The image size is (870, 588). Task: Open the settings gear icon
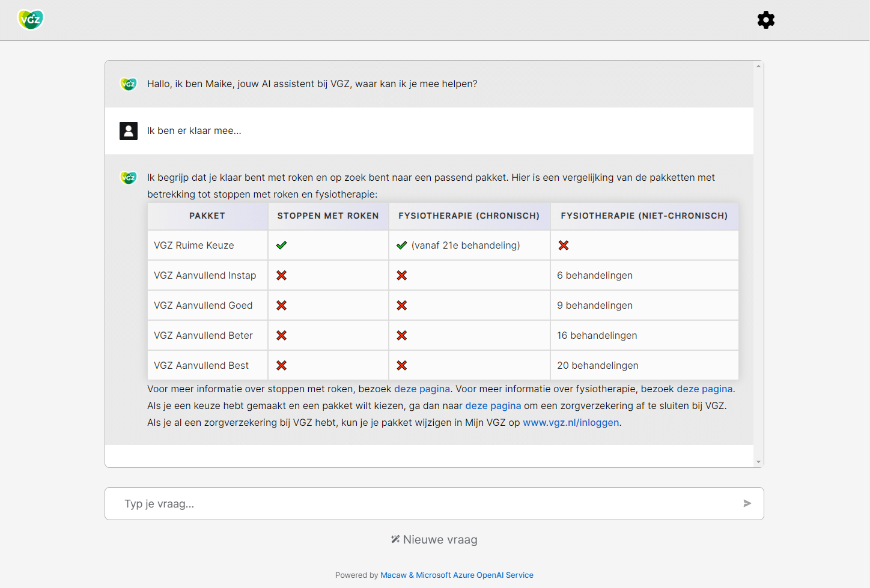(765, 20)
